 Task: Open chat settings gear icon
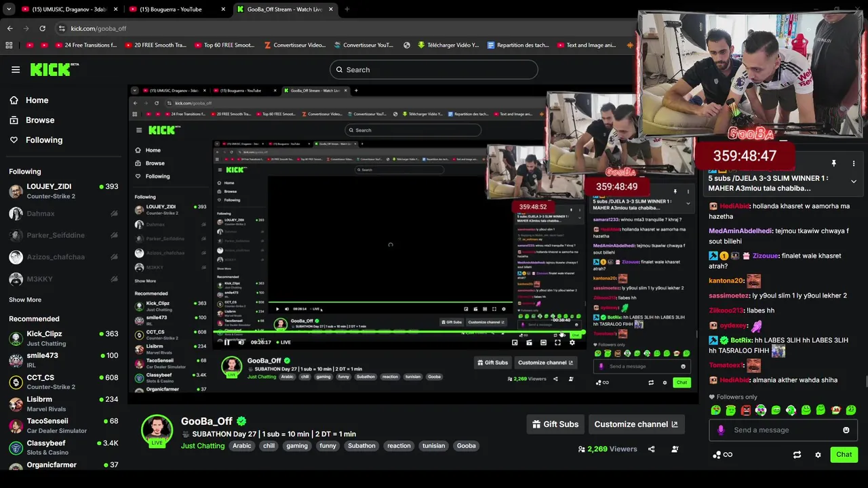click(x=818, y=455)
